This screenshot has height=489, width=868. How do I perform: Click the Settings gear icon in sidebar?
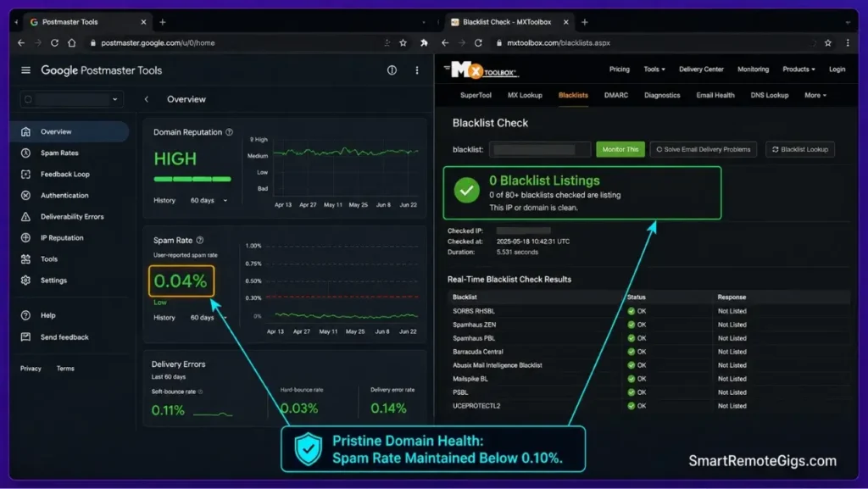[25, 281]
